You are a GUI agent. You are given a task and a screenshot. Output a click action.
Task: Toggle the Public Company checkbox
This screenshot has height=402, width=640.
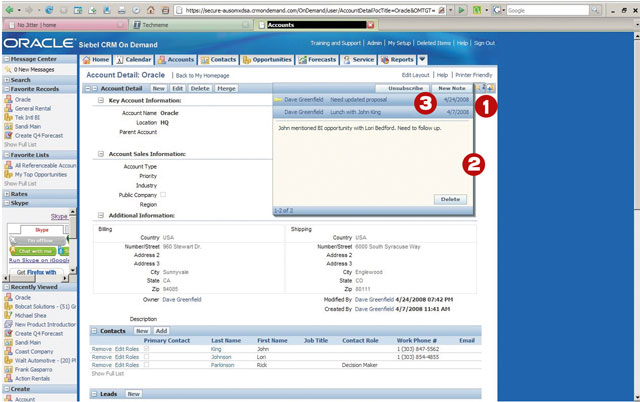click(163, 195)
